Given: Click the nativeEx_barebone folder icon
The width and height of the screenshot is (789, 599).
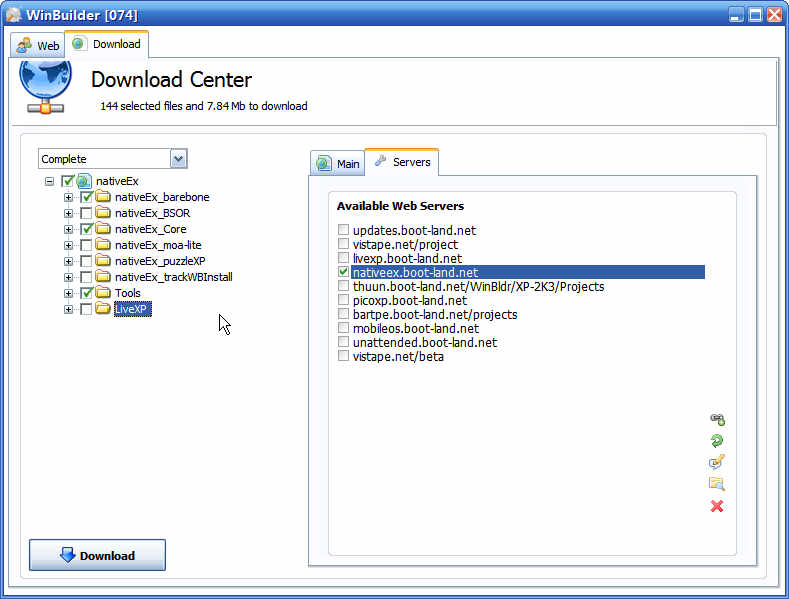Looking at the screenshot, I should pyautogui.click(x=103, y=196).
